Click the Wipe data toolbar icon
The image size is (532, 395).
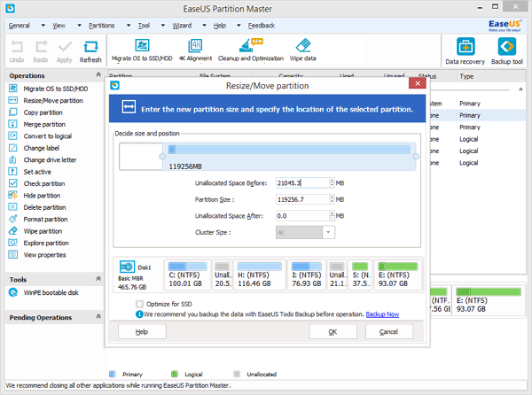pyautogui.click(x=303, y=50)
